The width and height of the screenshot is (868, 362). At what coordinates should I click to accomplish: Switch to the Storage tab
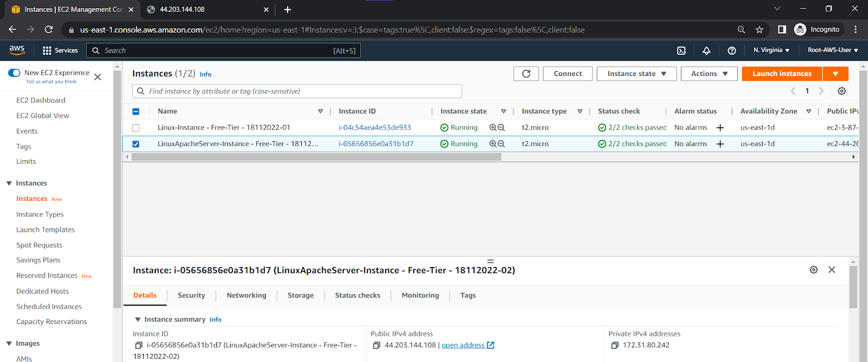pyautogui.click(x=301, y=295)
